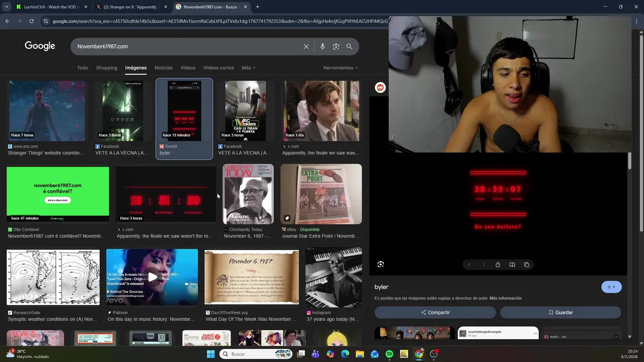
Task: Switch to the Todo results tab
Action: tap(83, 68)
